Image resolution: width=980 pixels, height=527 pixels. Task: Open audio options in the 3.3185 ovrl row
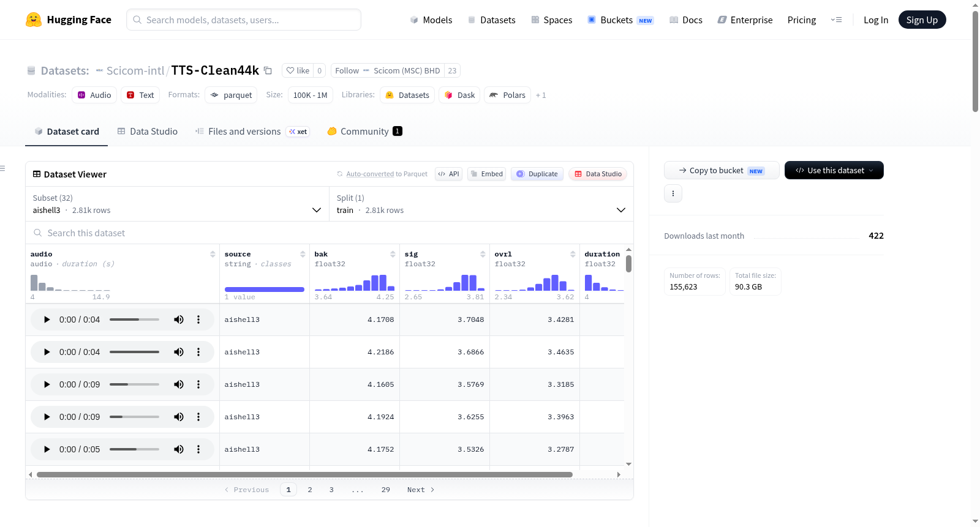[198, 384]
